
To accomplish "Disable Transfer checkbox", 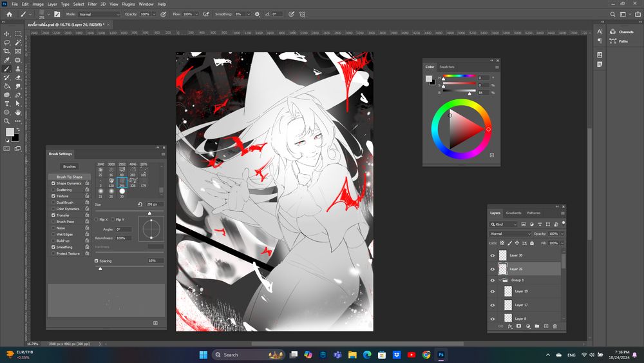I will click(x=53, y=215).
